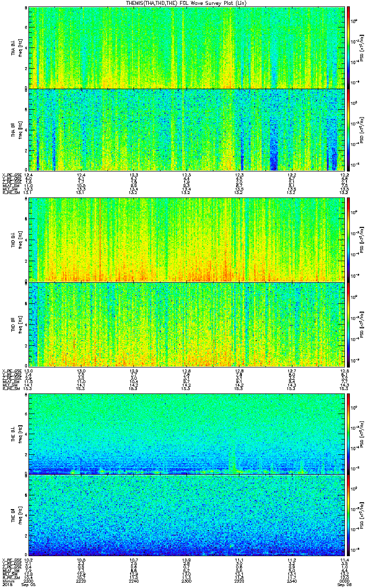Click the R_RE_SM row label under THE panels
Screen dimensions: 368x588
10,577
